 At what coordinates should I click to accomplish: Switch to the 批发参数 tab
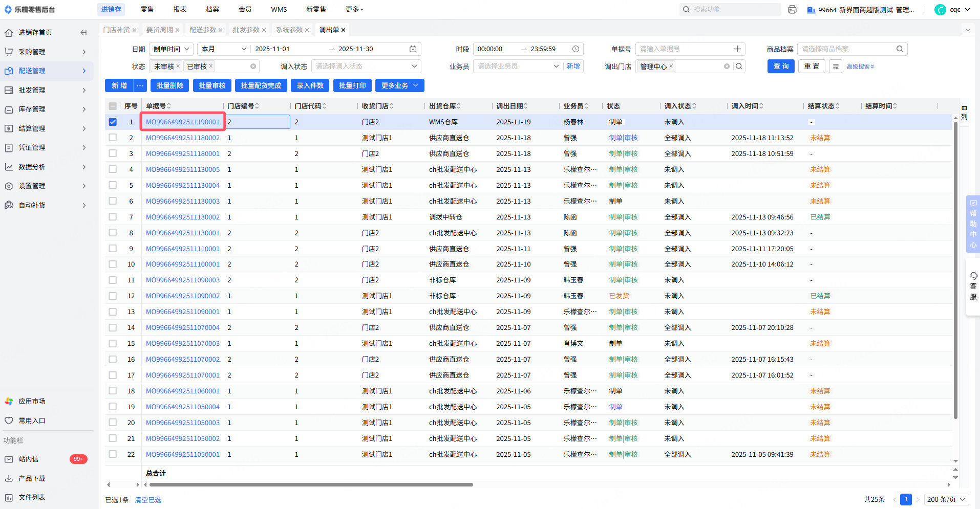click(246, 30)
